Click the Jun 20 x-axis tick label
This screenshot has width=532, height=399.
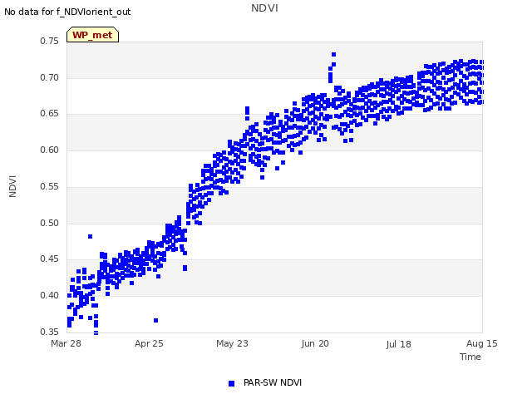[315, 343]
